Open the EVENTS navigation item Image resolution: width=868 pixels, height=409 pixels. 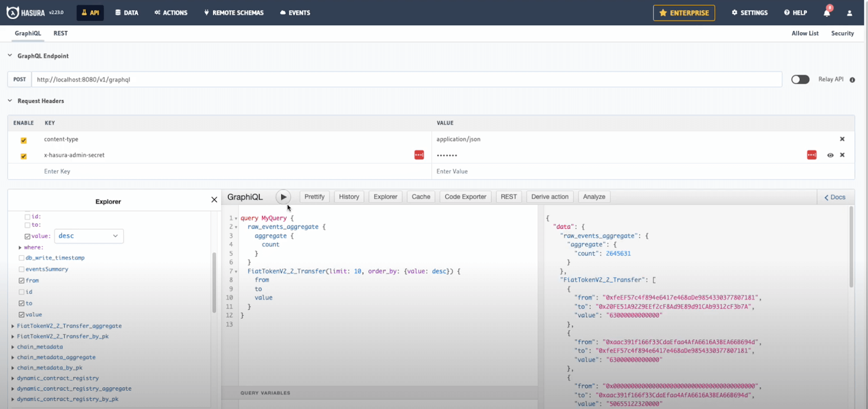click(295, 13)
